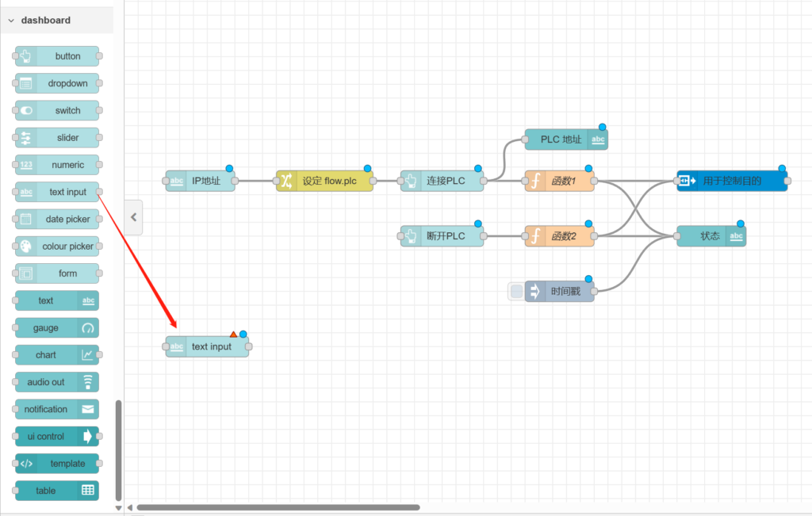Select the colour picker palette node

pyautogui.click(x=57, y=247)
